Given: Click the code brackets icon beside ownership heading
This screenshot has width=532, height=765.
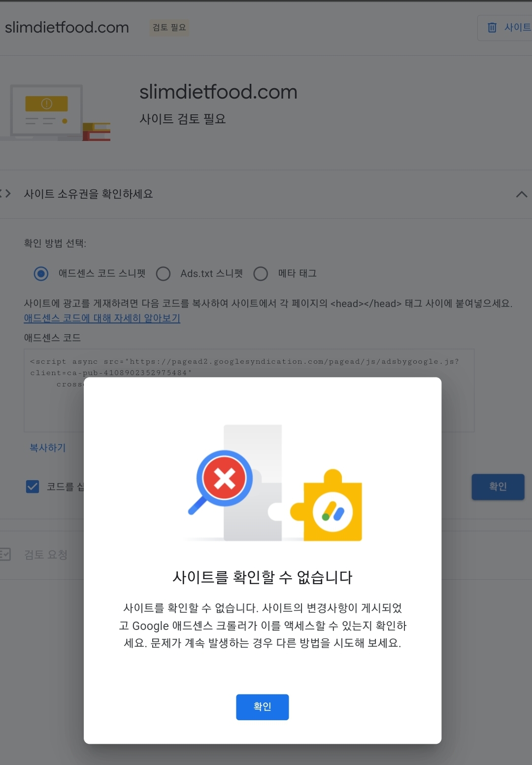Looking at the screenshot, I should 5,194.
